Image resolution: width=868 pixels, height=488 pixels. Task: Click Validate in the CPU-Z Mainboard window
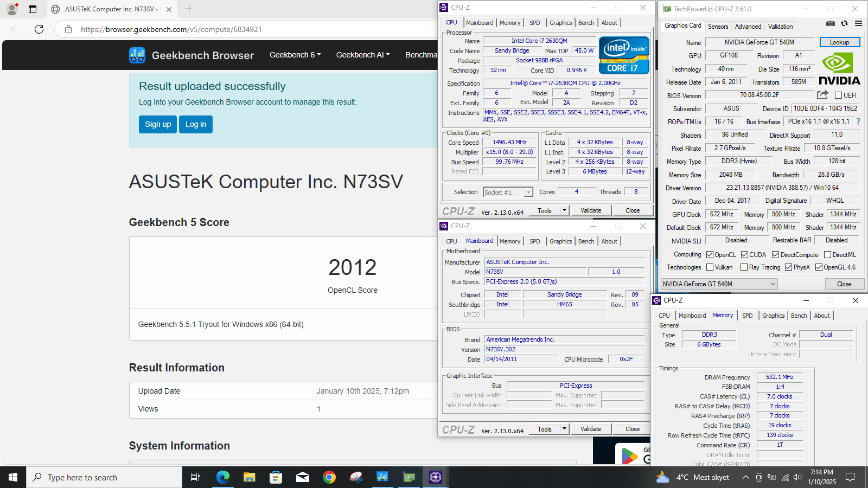[x=591, y=429]
